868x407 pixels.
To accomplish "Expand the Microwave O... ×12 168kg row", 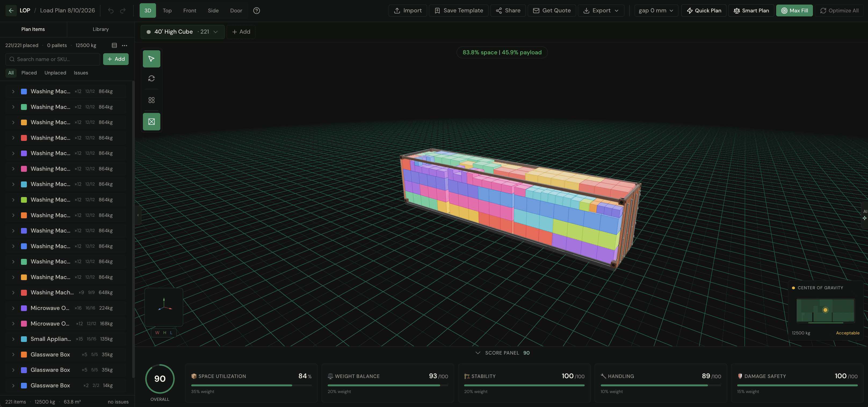I will click(x=13, y=323).
